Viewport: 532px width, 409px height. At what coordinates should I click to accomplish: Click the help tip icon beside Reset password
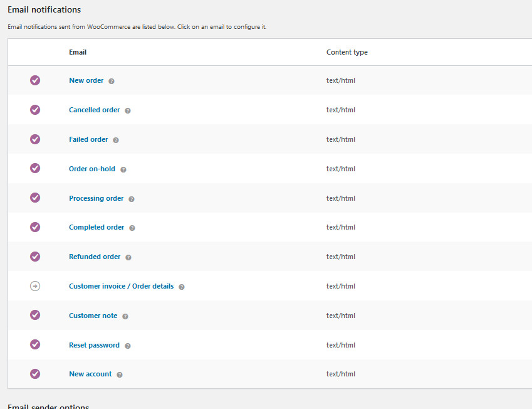(128, 346)
